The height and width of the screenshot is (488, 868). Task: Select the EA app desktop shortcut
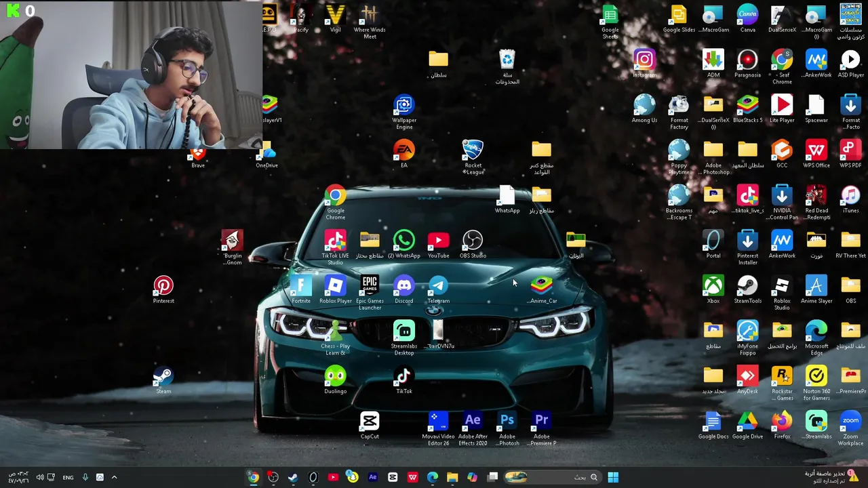(x=403, y=155)
